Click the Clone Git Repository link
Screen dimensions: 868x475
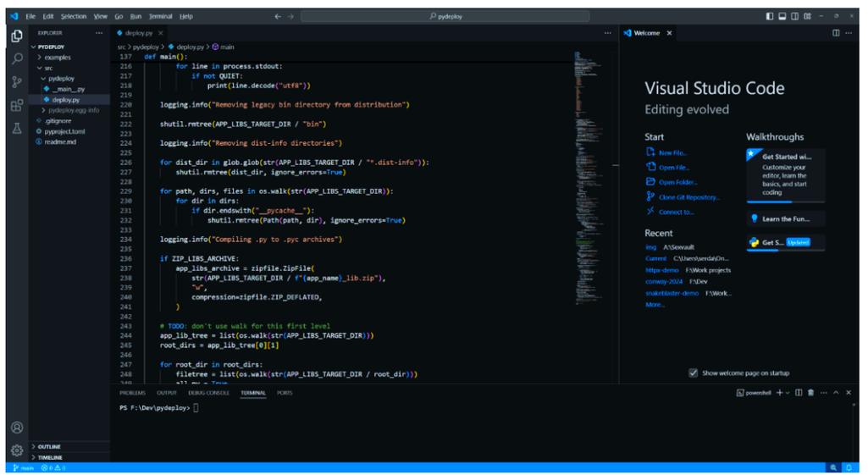689,197
